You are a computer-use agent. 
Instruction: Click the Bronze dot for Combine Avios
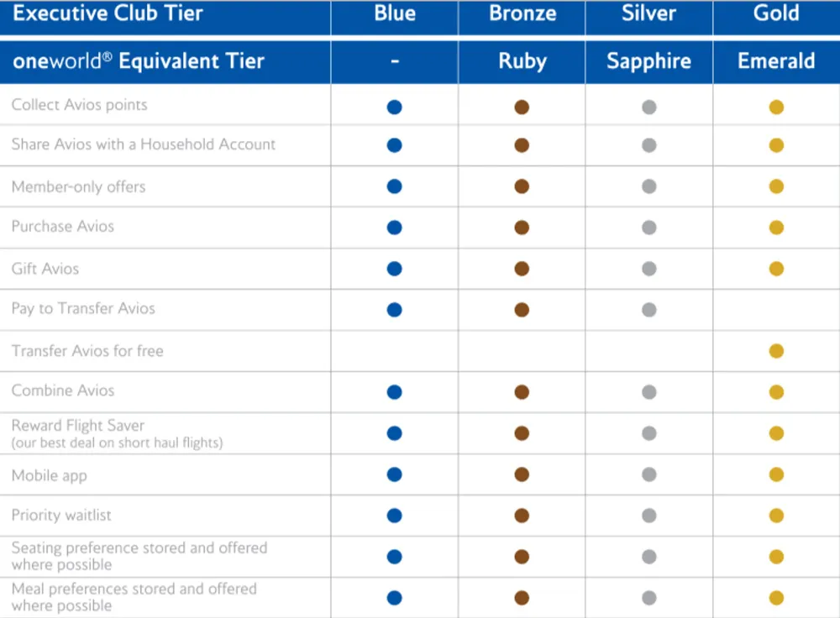(522, 392)
